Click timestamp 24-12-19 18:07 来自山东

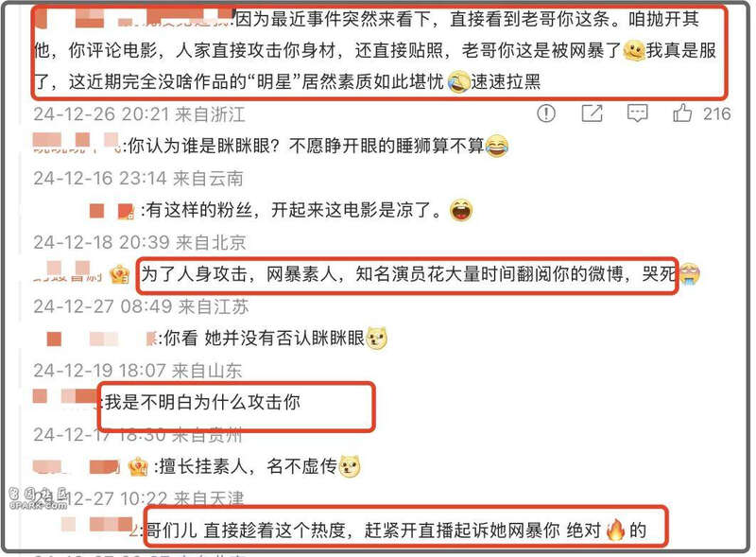(x=137, y=370)
